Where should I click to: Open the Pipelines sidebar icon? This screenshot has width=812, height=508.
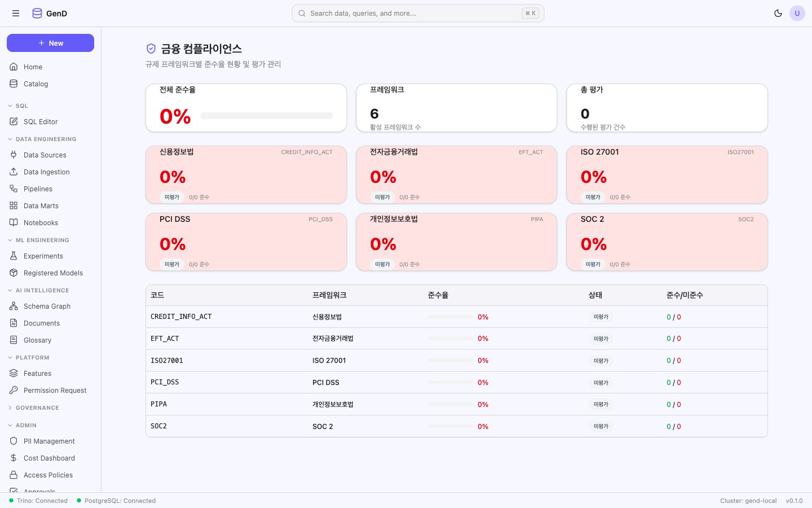pos(14,189)
